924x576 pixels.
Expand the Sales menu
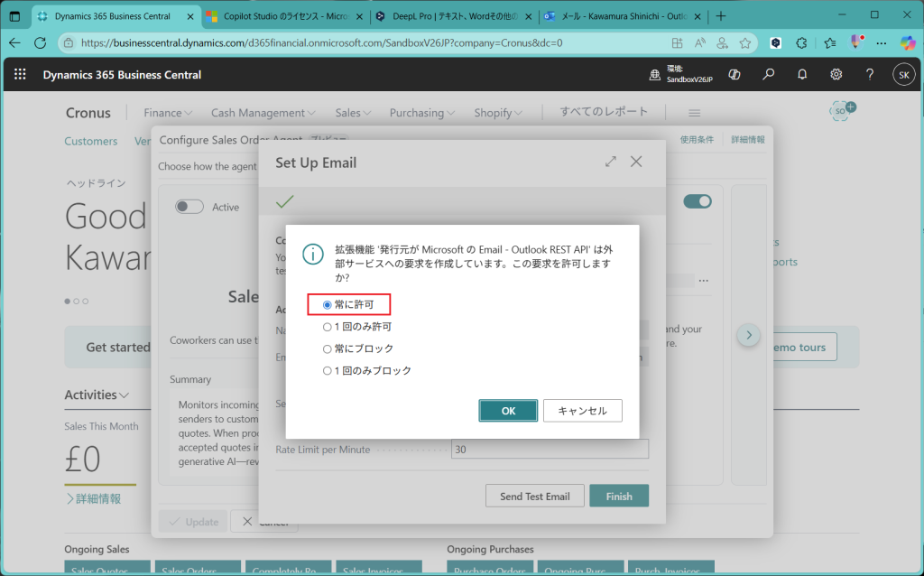[353, 113]
